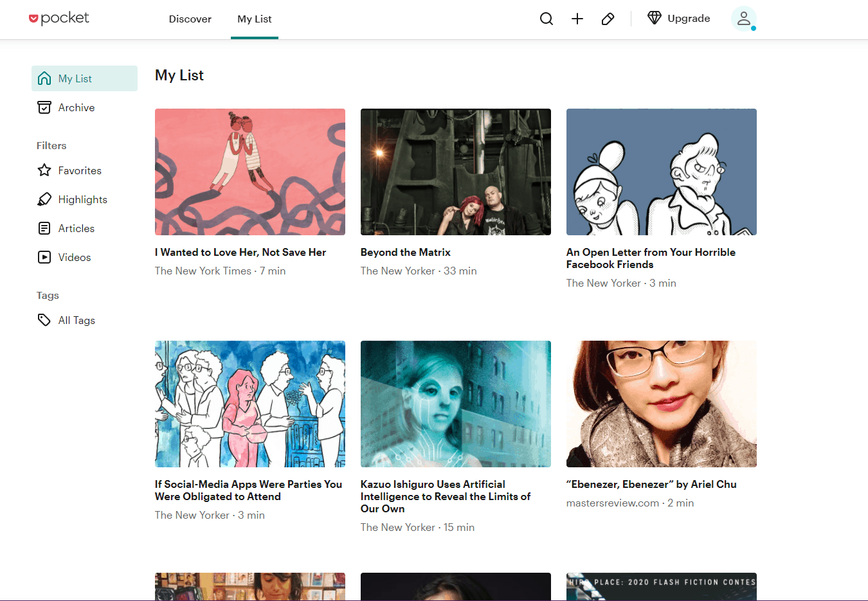Open "I Wanted to Love Her, Not Save Her"
The image size is (868, 601).
[240, 252]
